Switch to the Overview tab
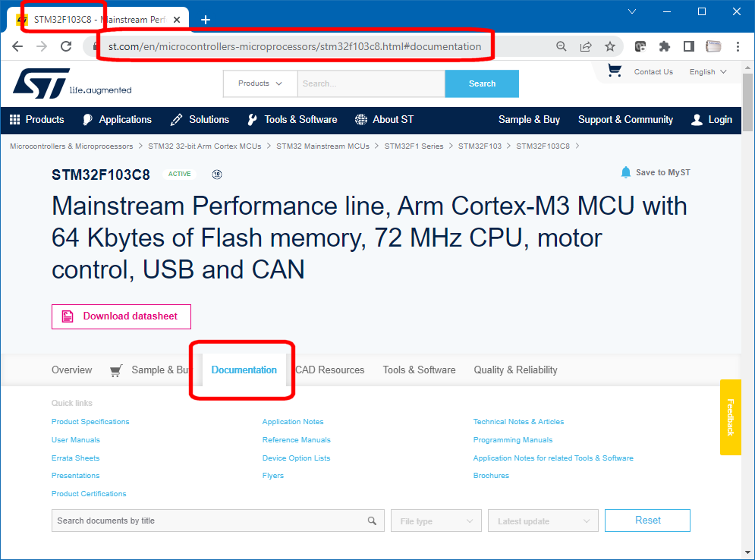This screenshot has height=560, width=755. coord(72,370)
